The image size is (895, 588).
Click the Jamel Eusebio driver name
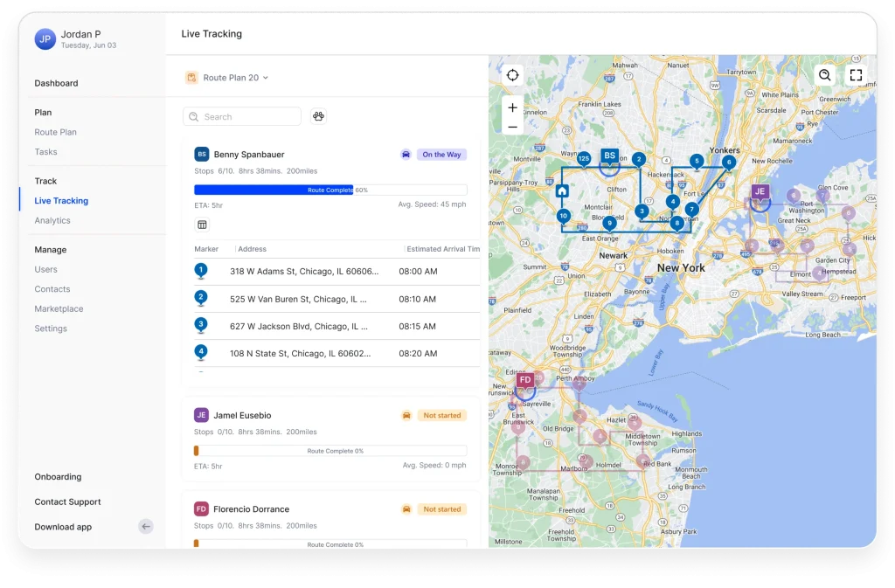click(x=242, y=415)
